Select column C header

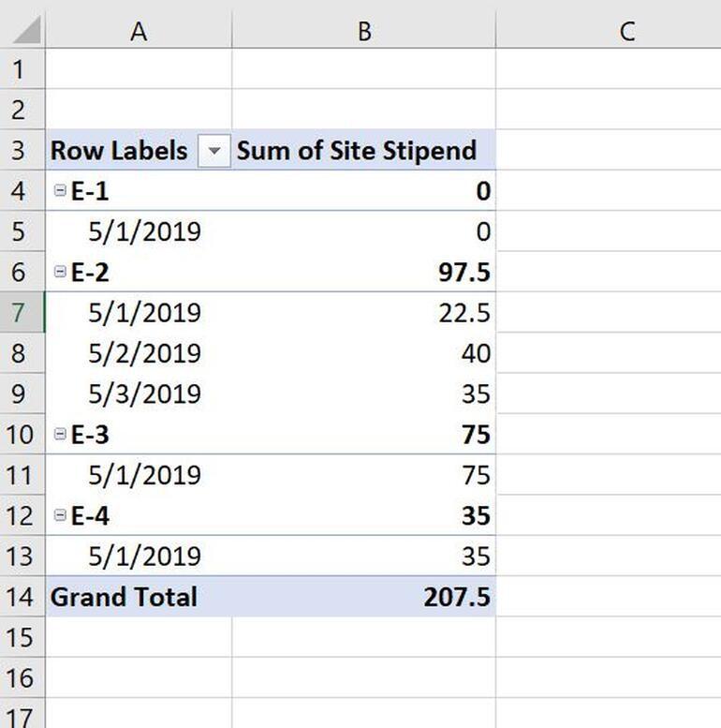click(626, 31)
